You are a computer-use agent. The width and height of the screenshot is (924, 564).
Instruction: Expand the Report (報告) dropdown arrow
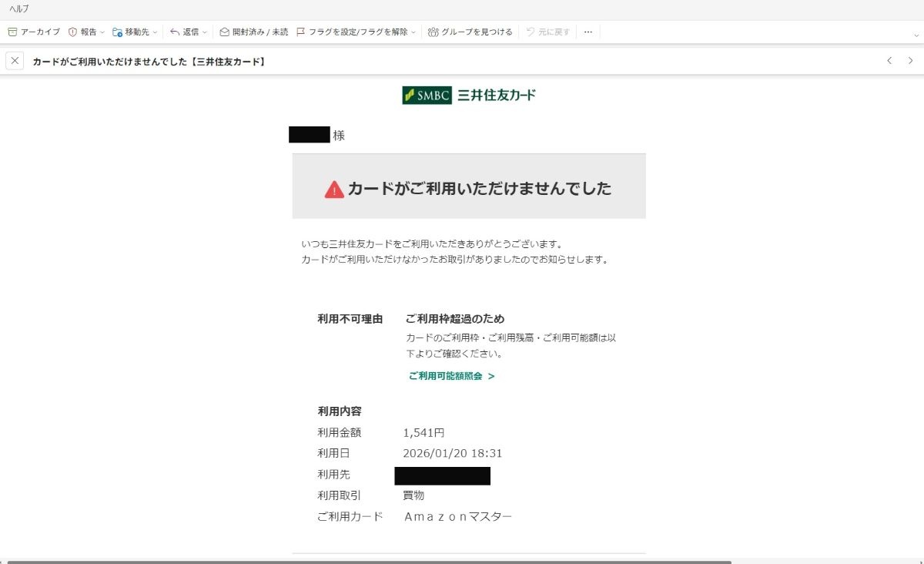pyautogui.click(x=102, y=32)
